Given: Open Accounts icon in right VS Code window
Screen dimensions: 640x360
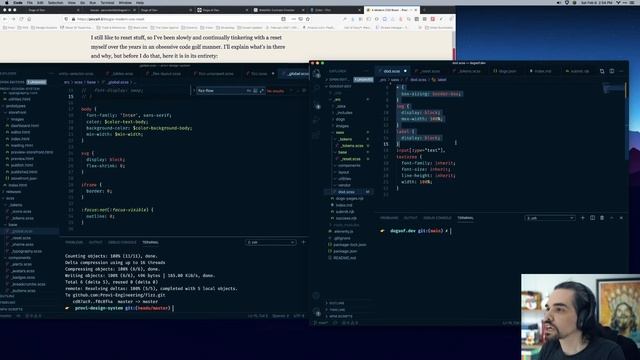Looking at the screenshot, I should click(x=316, y=296).
